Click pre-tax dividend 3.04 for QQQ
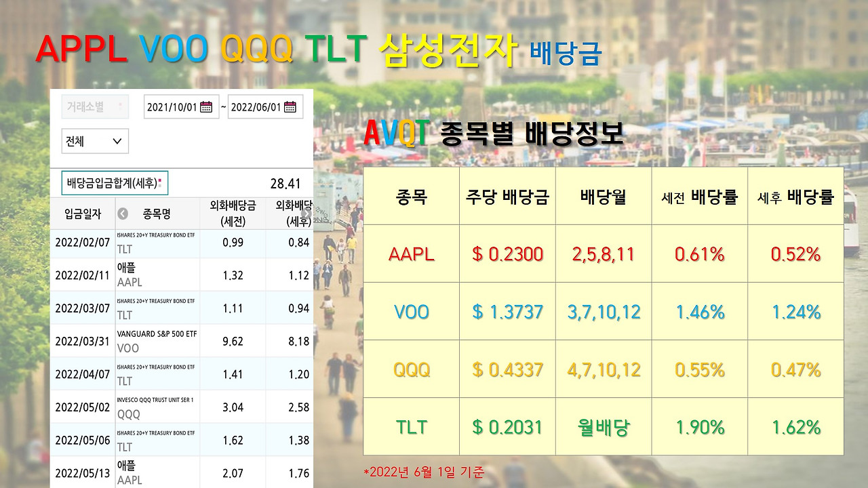This screenshot has width=868, height=488. tap(233, 407)
